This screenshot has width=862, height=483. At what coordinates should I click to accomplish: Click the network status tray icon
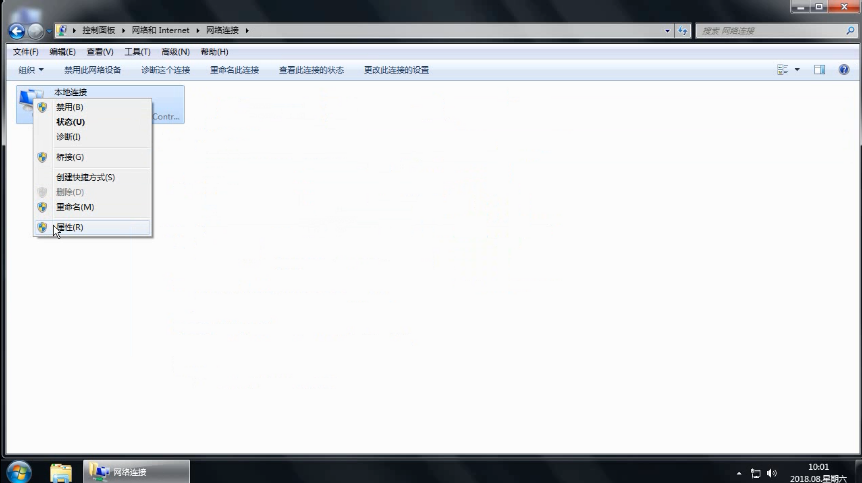[756, 472]
